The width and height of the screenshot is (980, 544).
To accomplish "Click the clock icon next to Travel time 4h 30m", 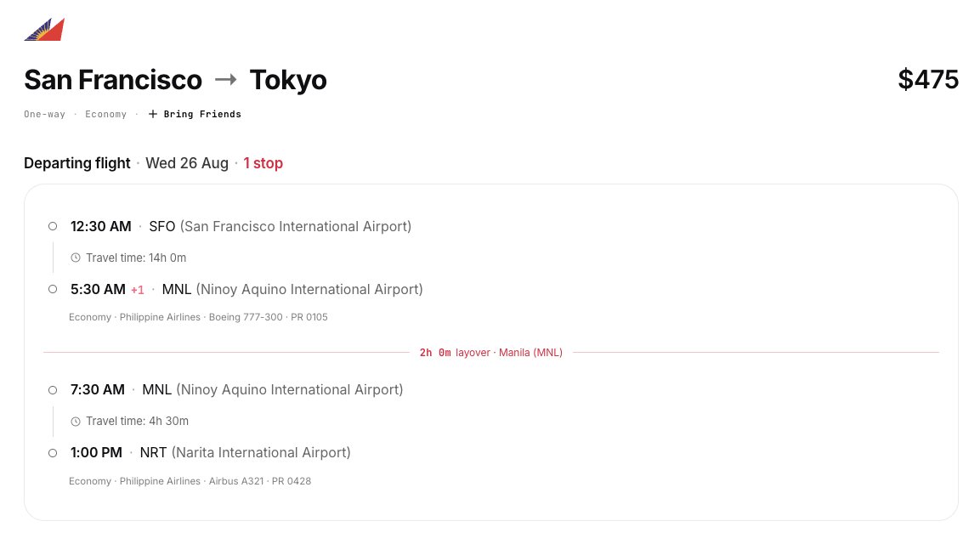I will [x=76, y=422].
